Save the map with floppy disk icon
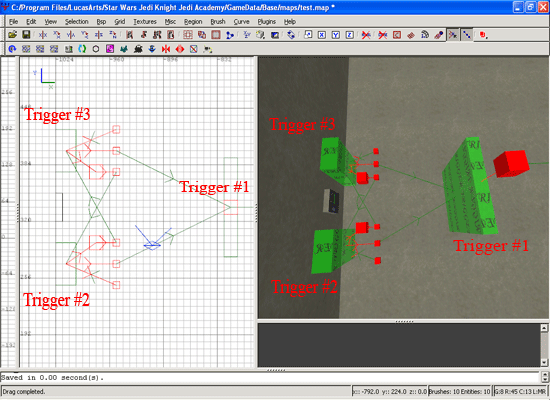The image size is (550, 400). (x=26, y=35)
